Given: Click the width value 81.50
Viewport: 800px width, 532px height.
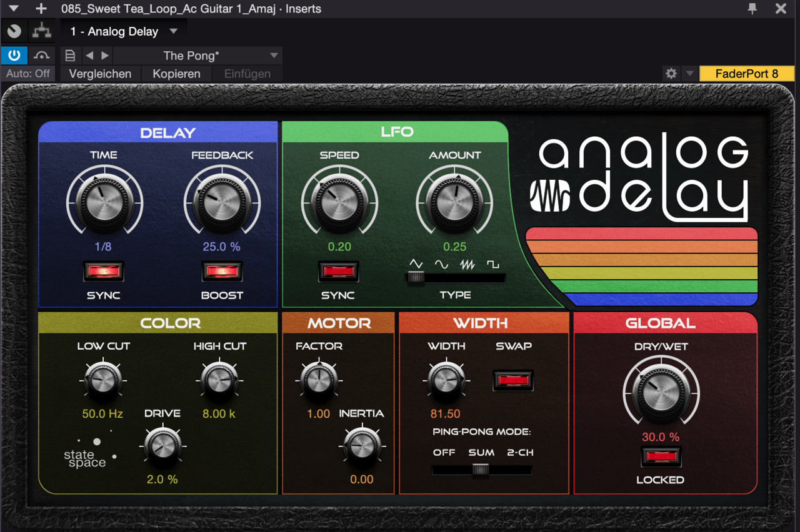Looking at the screenshot, I should pos(445,413).
